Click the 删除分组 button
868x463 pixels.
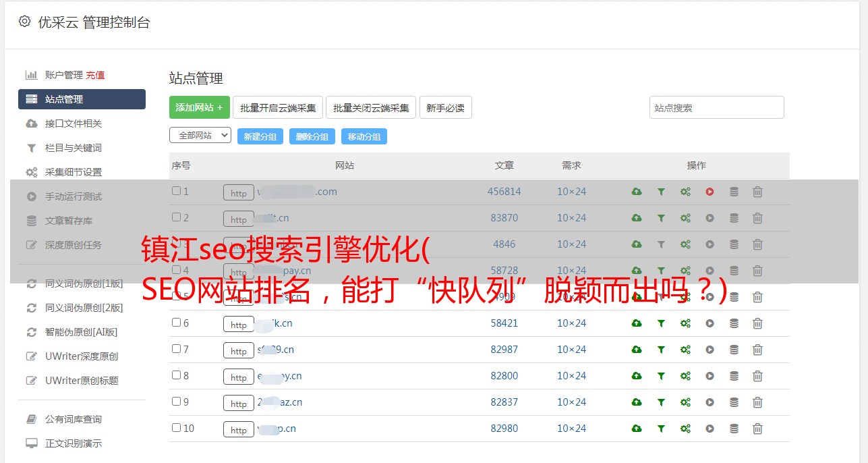point(312,136)
